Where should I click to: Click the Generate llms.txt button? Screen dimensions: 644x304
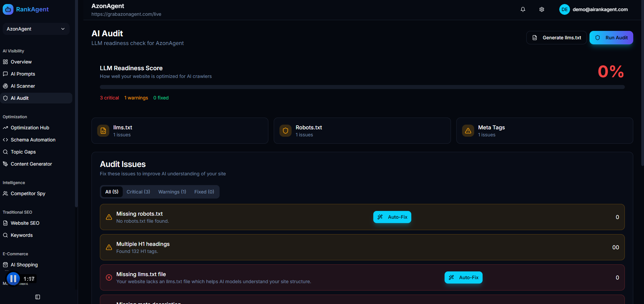[x=556, y=38]
